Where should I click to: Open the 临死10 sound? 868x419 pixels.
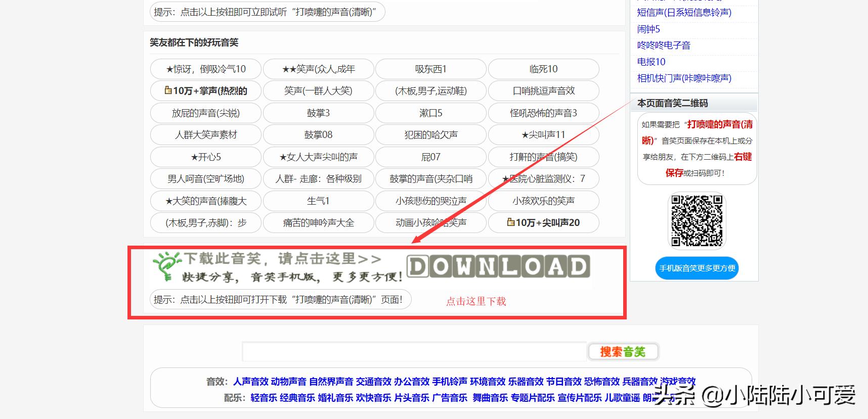pyautogui.click(x=544, y=69)
